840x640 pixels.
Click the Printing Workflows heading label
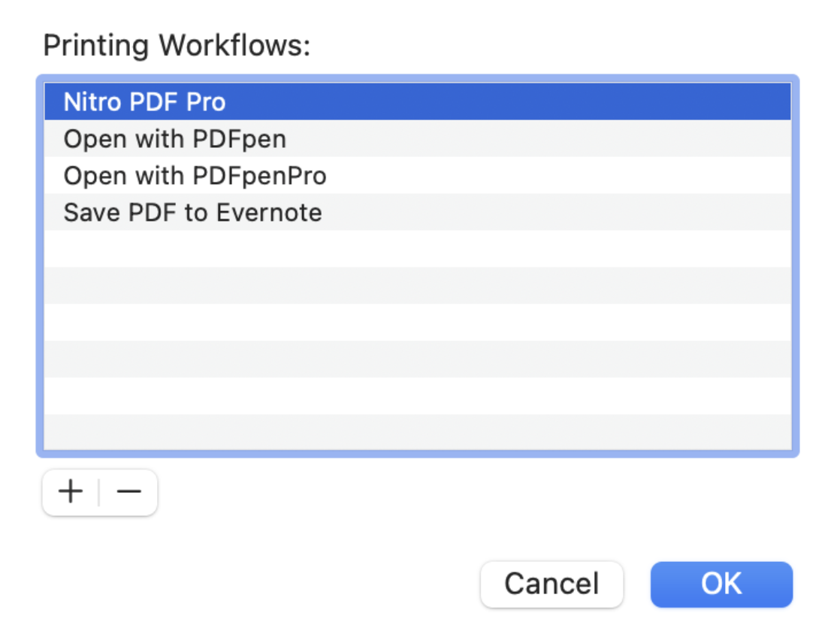point(177,46)
